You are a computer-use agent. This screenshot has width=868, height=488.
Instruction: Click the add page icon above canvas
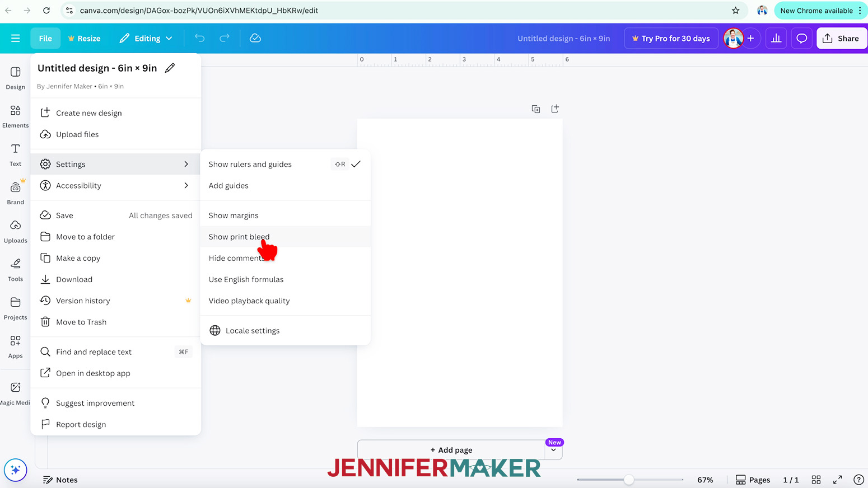(555, 109)
